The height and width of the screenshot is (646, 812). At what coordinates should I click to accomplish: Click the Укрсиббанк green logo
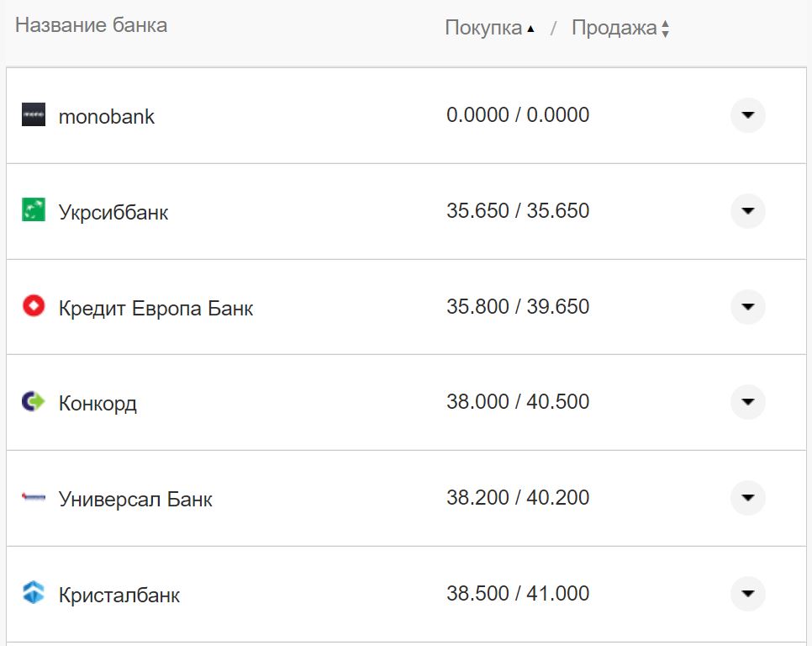tap(34, 211)
